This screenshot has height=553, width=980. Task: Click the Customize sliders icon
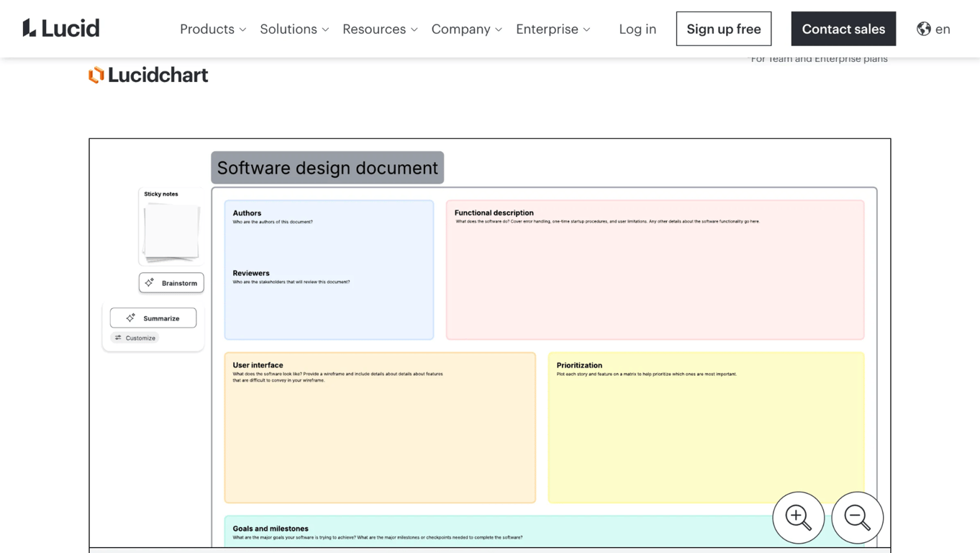[118, 338]
